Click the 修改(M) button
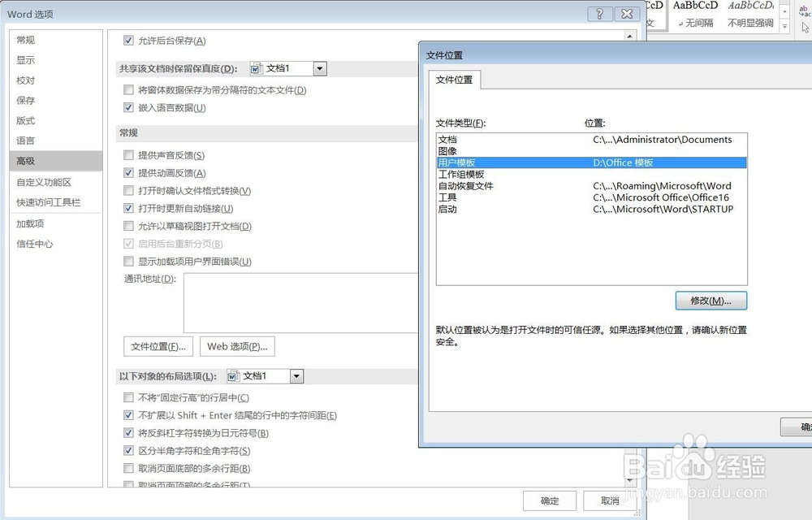 pos(711,301)
